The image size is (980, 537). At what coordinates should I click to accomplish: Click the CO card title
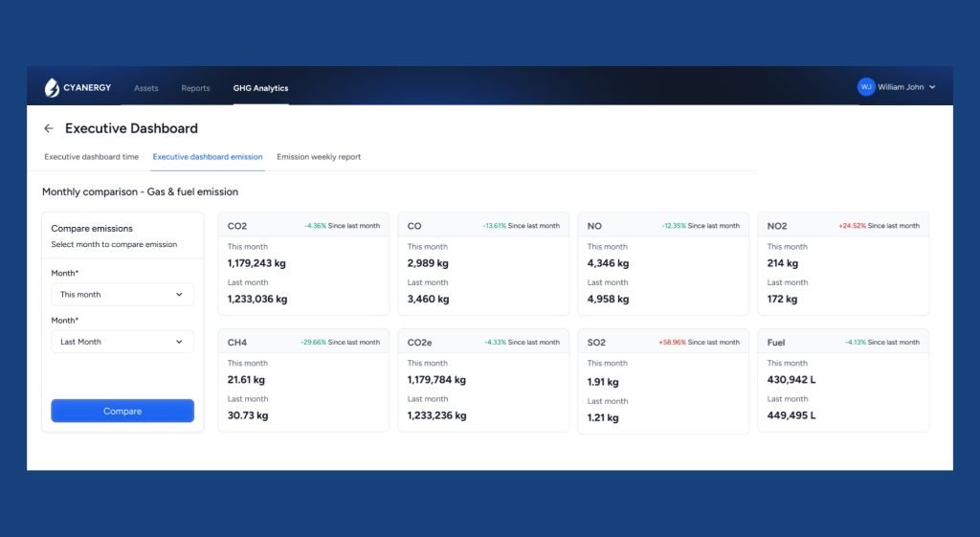(x=414, y=226)
